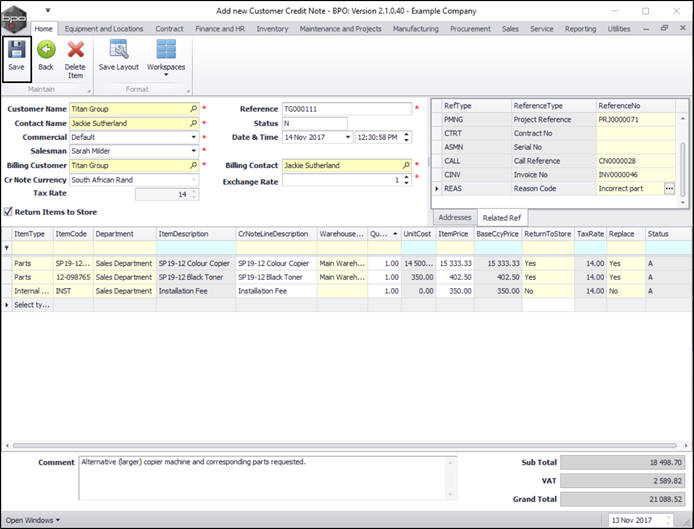Open the Workspaces icon menu
Image resolution: width=694 pixels, height=529 pixels.
(166, 49)
